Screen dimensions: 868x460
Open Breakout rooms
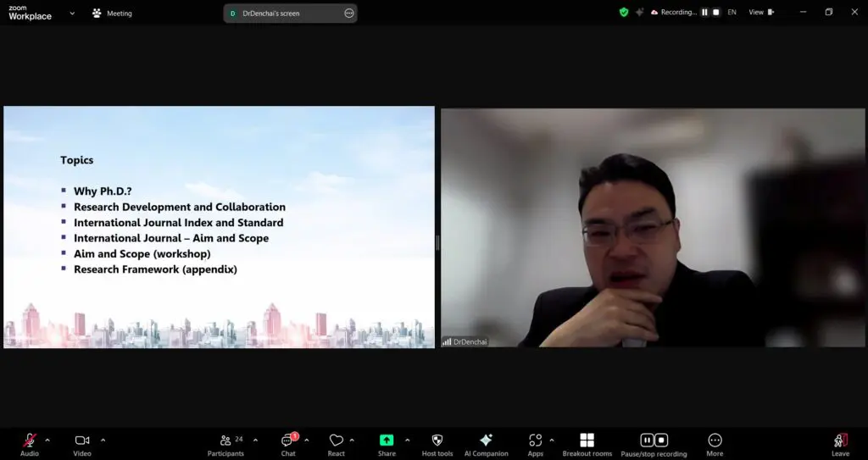[587, 445]
